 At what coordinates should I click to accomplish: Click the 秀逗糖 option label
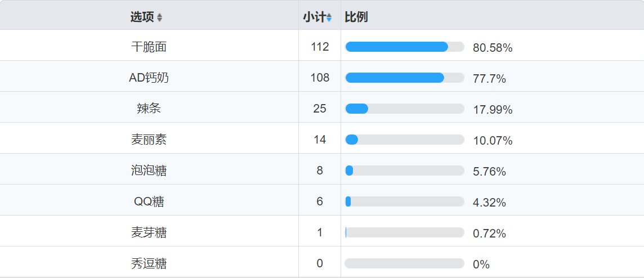point(149,263)
